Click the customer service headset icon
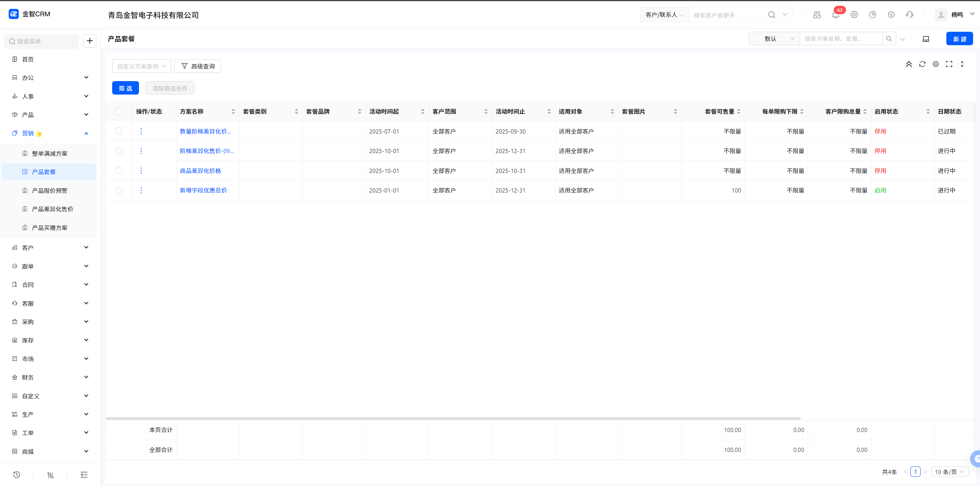 click(x=910, y=15)
